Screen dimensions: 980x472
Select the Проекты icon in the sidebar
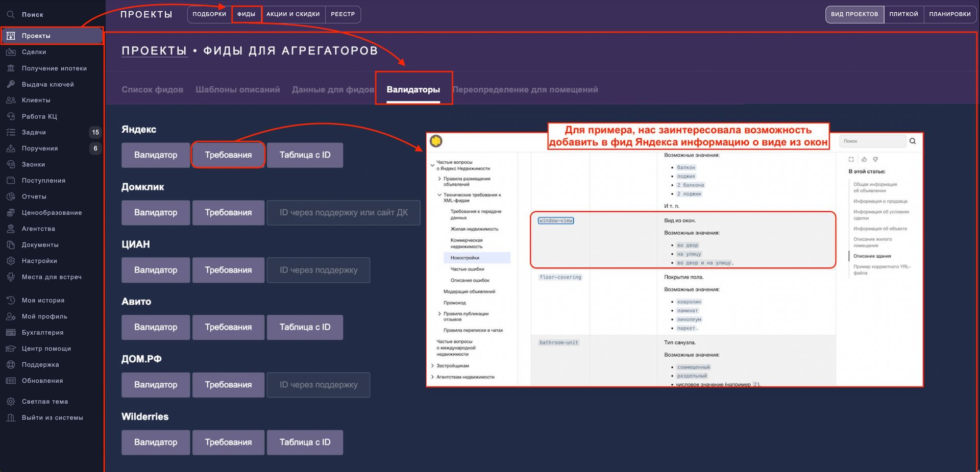(11, 36)
